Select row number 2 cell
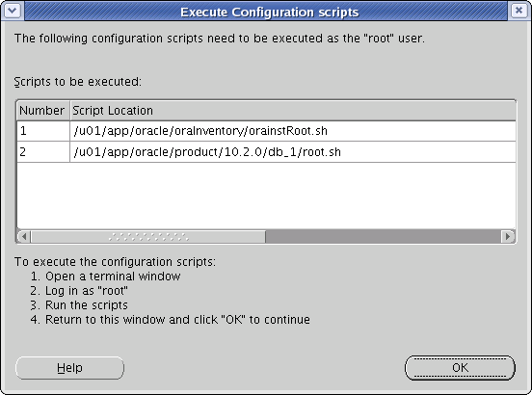The height and width of the screenshot is (395, 532). coord(43,152)
